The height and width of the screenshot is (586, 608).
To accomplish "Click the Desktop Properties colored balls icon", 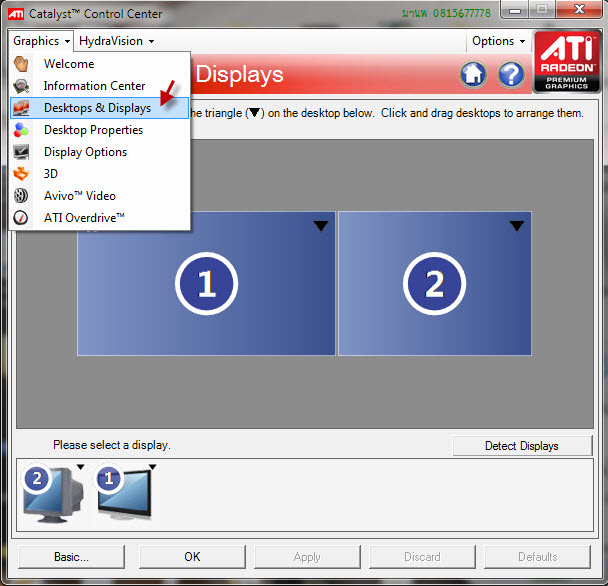I will pos(21,130).
